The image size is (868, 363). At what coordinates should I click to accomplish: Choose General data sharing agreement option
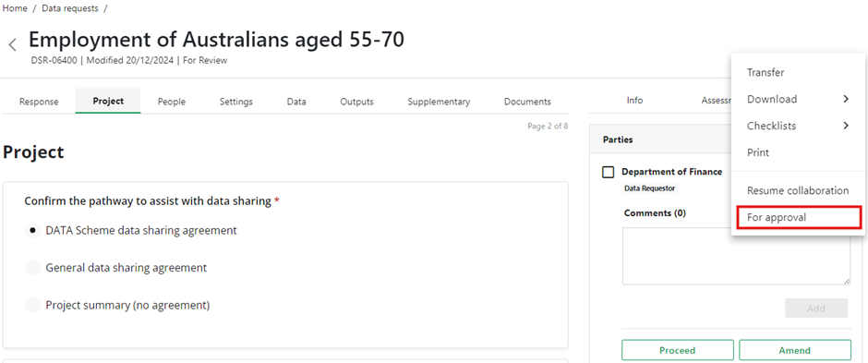click(x=32, y=268)
